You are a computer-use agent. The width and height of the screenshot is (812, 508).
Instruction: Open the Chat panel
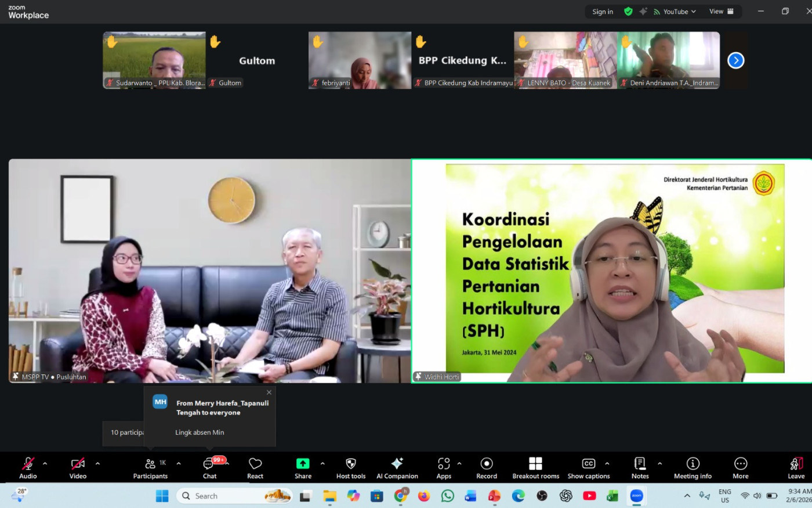pyautogui.click(x=209, y=467)
